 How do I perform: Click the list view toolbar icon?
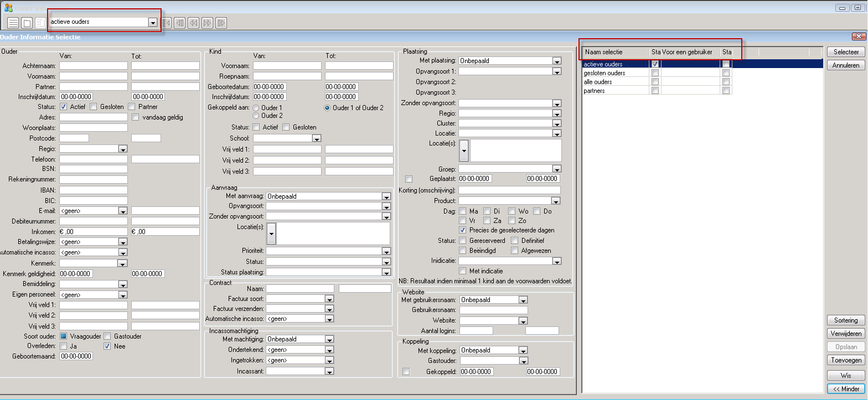tap(13, 23)
